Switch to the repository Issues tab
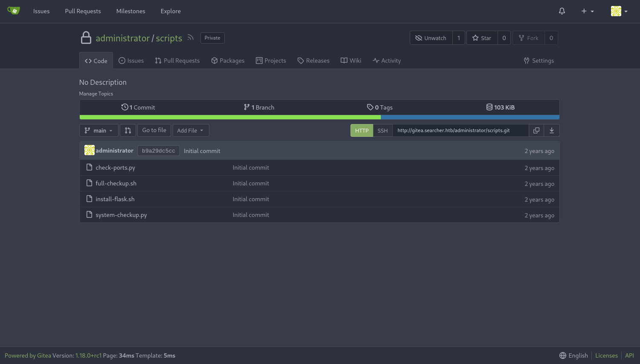Viewport: 640px width, 364px height. point(131,61)
